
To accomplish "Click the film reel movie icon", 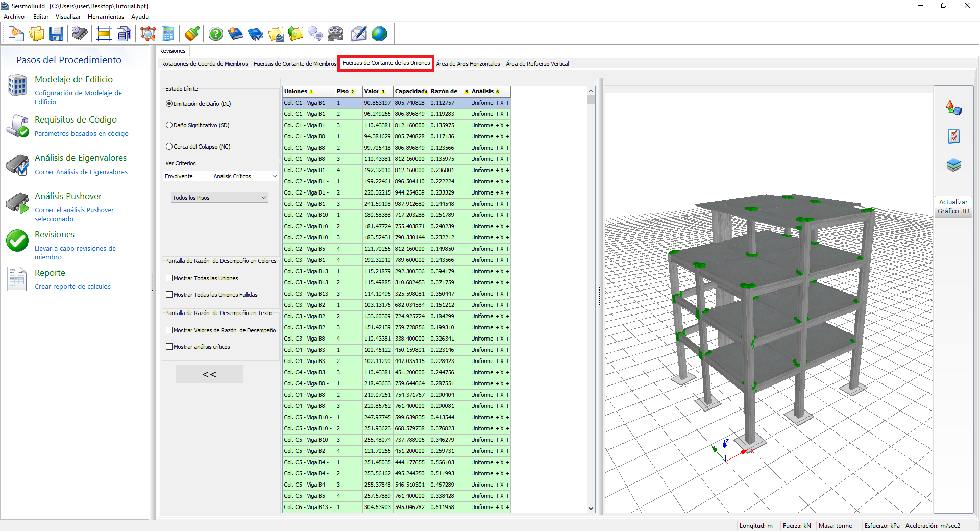I will tap(335, 34).
